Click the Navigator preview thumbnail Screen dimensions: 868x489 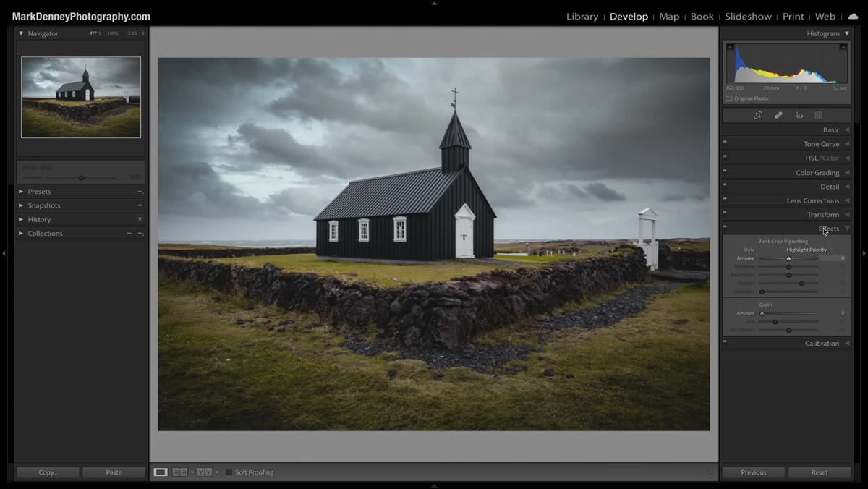click(81, 97)
